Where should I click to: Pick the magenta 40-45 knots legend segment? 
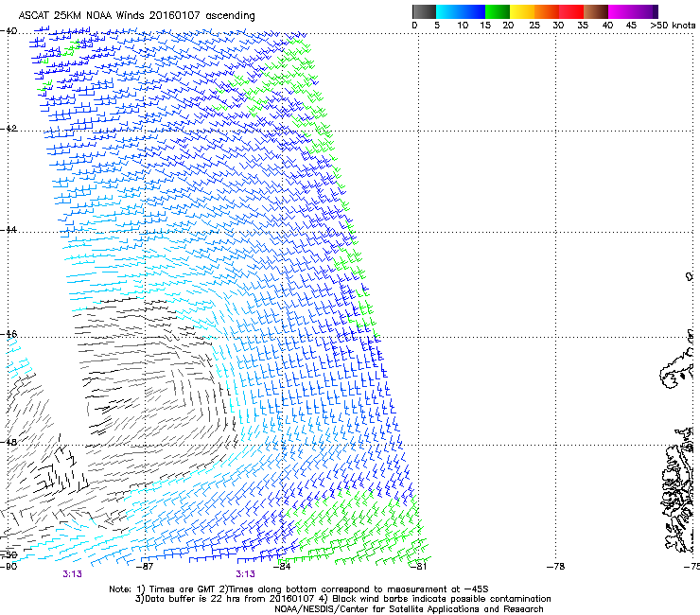(x=621, y=11)
